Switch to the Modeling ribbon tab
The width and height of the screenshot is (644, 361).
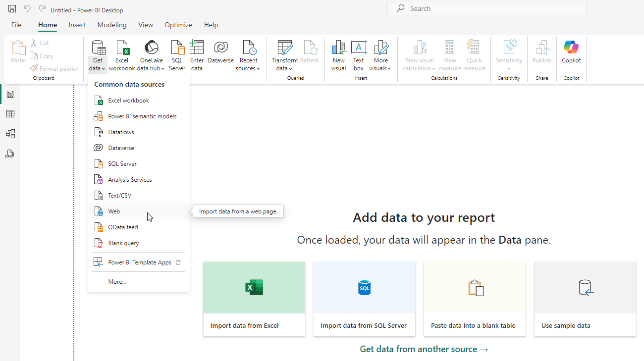(112, 25)
